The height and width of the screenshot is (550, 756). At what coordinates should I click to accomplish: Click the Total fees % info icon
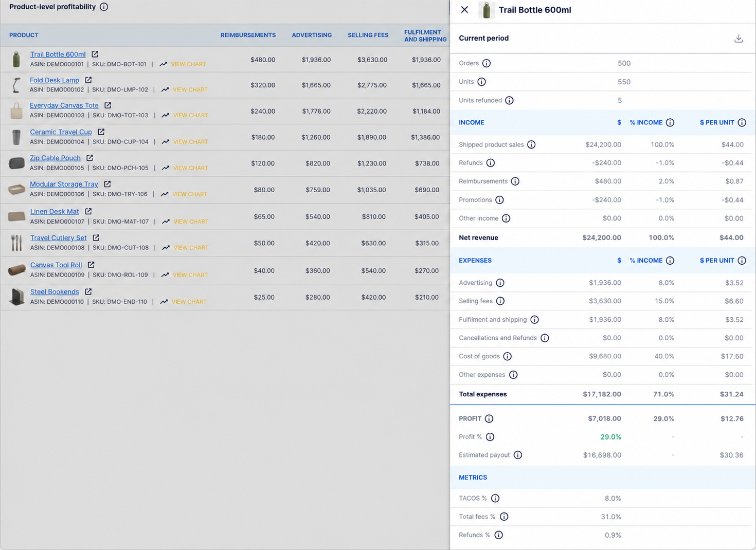tap(504, 517)
